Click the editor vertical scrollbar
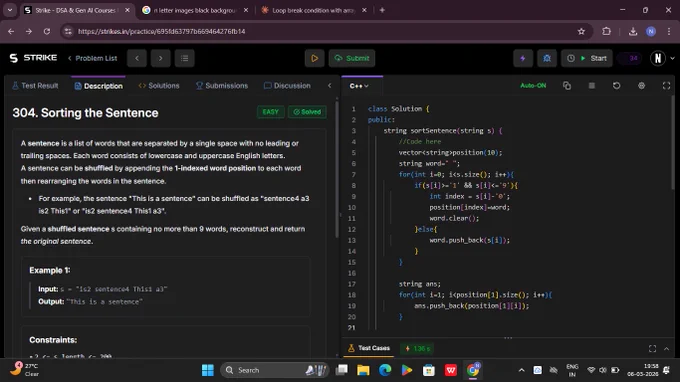 673,143
